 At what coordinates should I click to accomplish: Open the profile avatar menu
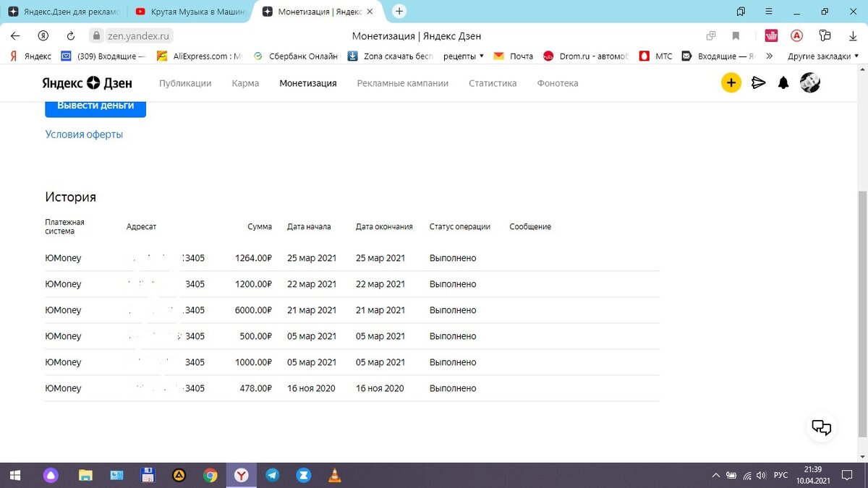tap(809, 83)
